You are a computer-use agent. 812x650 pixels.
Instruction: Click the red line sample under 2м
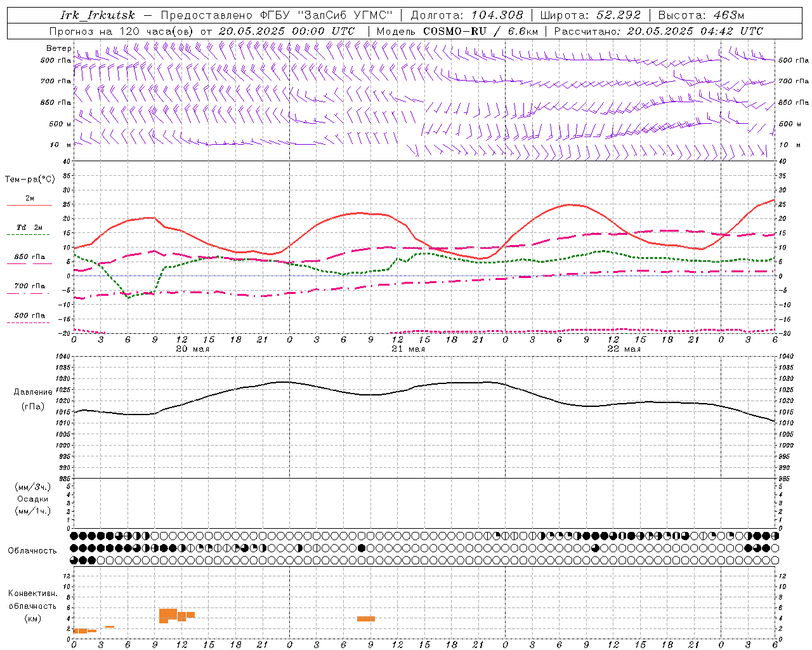pyautogui.click(x=29, y=206)
